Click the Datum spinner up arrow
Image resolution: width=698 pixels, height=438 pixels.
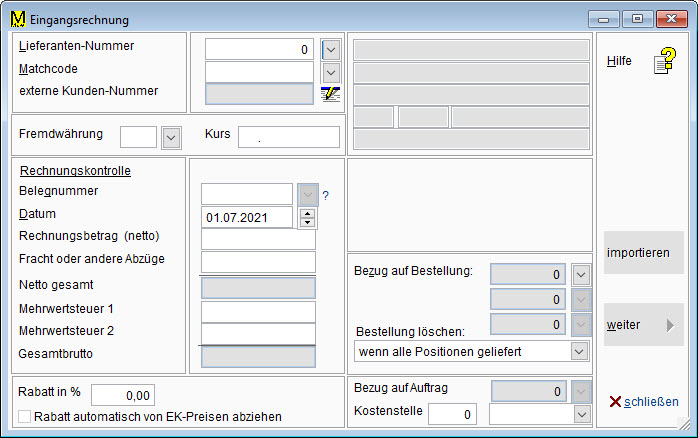(307, 212)
